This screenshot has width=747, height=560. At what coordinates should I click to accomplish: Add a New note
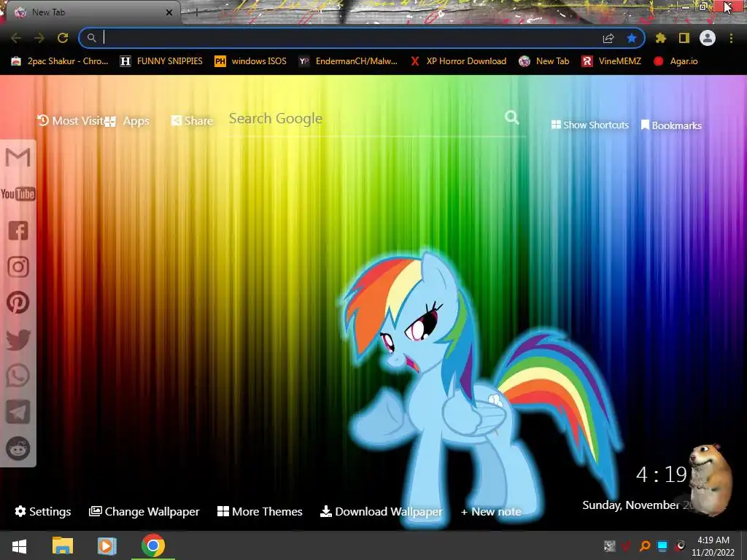[491, 512]
